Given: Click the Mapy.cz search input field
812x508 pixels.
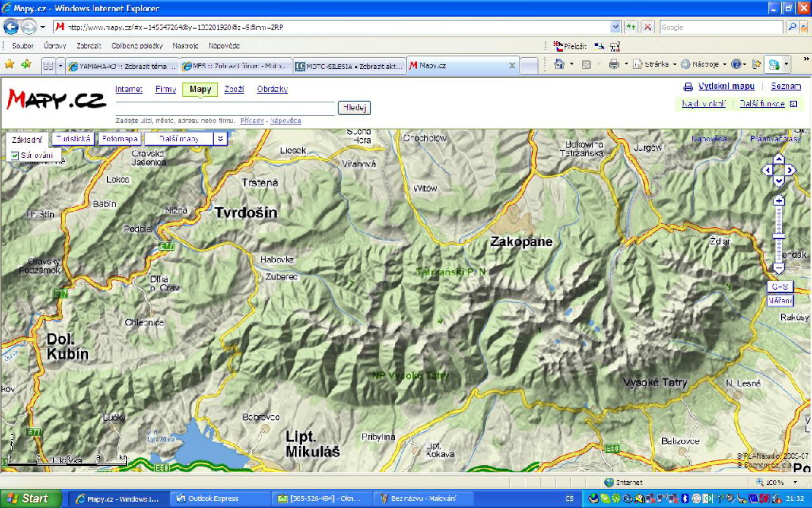Looking at the screenshot, I should [x=224, y=108].
